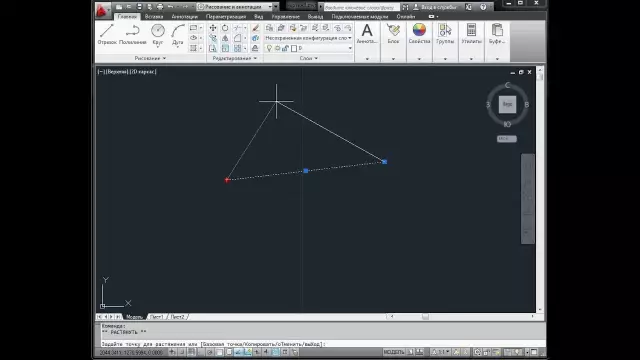Switch to the Лист1 layout tab
640x360 pixels.
(x=157, y=317)
